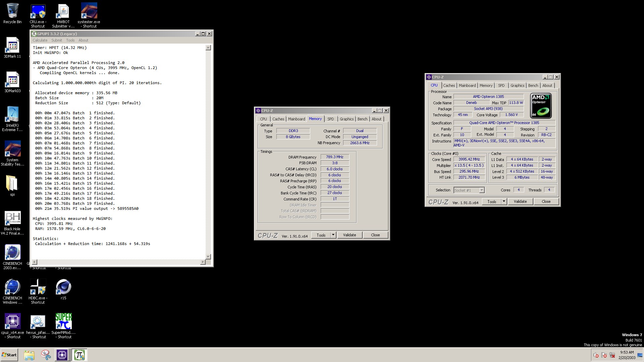Click Validate in Memory CPU-Z window

(350, 235)
